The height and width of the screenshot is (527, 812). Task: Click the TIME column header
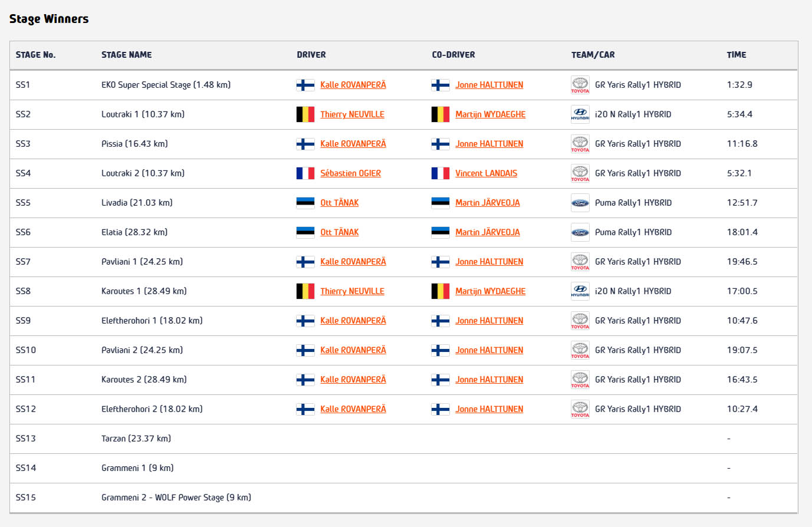pos(737,55)
